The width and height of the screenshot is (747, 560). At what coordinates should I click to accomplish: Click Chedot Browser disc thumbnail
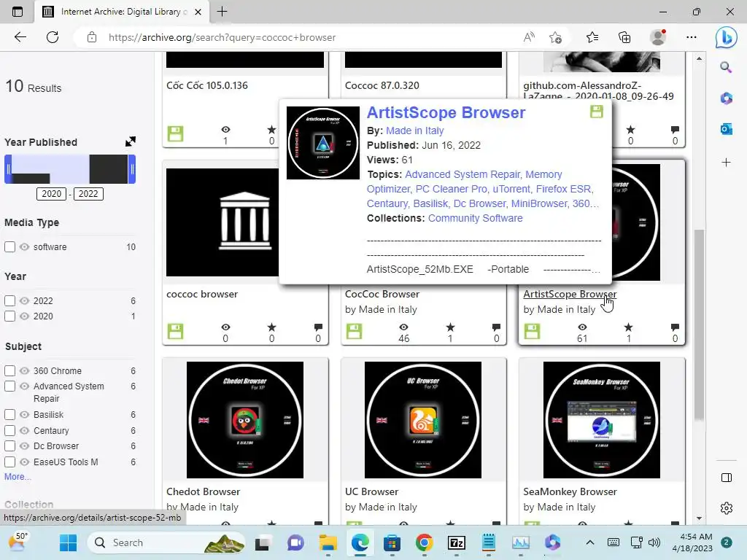245,419
